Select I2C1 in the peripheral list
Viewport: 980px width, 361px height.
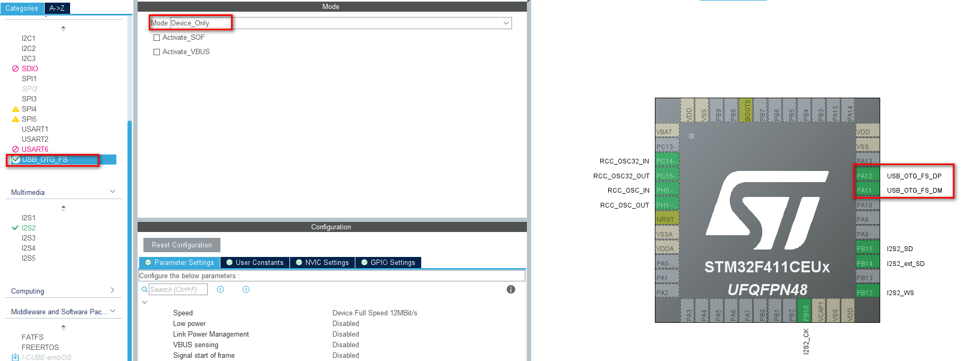(x=29, y=38)
